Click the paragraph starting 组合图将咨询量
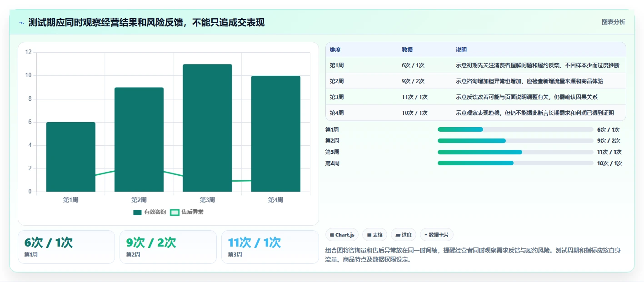The image size is (644, 282). (x=473, y=255)
